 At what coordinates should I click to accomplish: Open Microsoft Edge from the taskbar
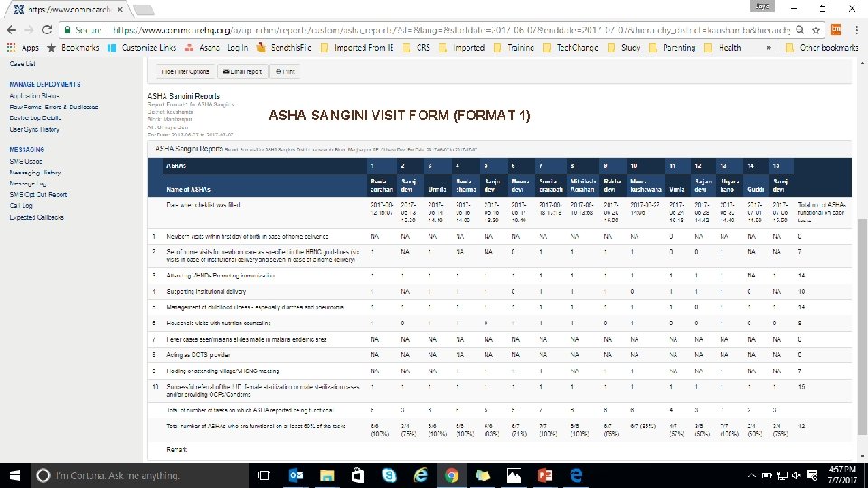click(x=576, y=475)
